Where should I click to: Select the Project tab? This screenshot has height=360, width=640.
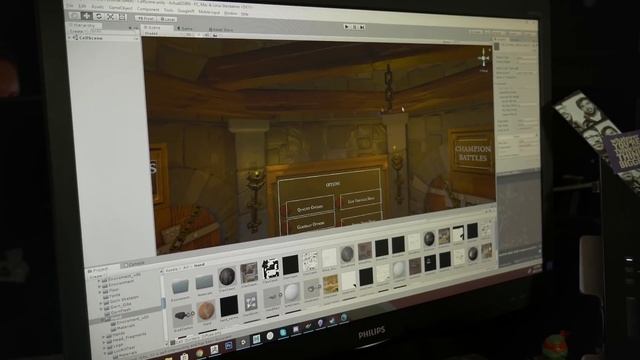pos(100,270)
